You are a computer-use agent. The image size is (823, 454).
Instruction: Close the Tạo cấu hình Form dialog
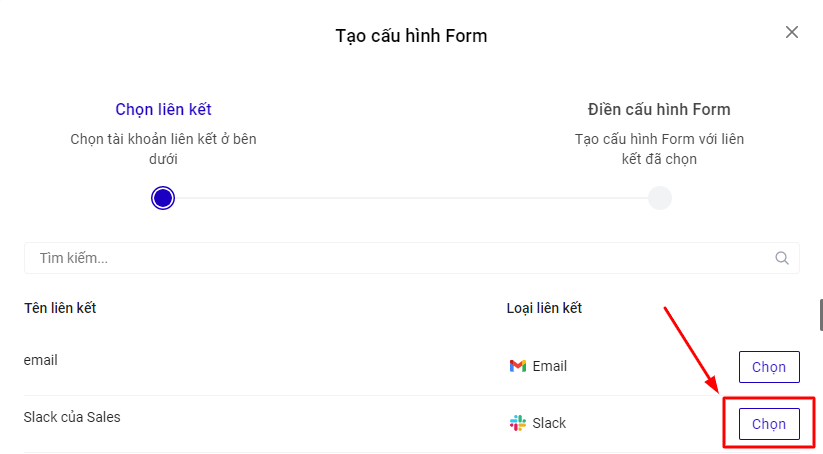791,32
